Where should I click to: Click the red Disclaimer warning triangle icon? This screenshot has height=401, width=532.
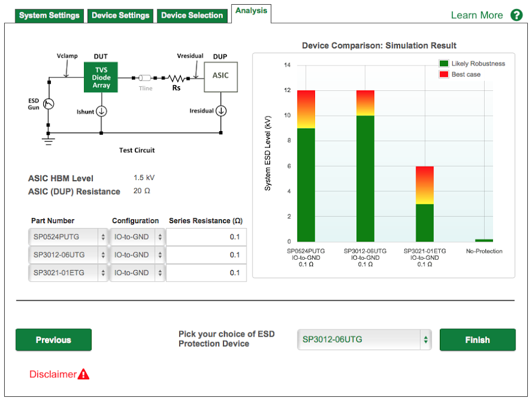pos(83,374)
